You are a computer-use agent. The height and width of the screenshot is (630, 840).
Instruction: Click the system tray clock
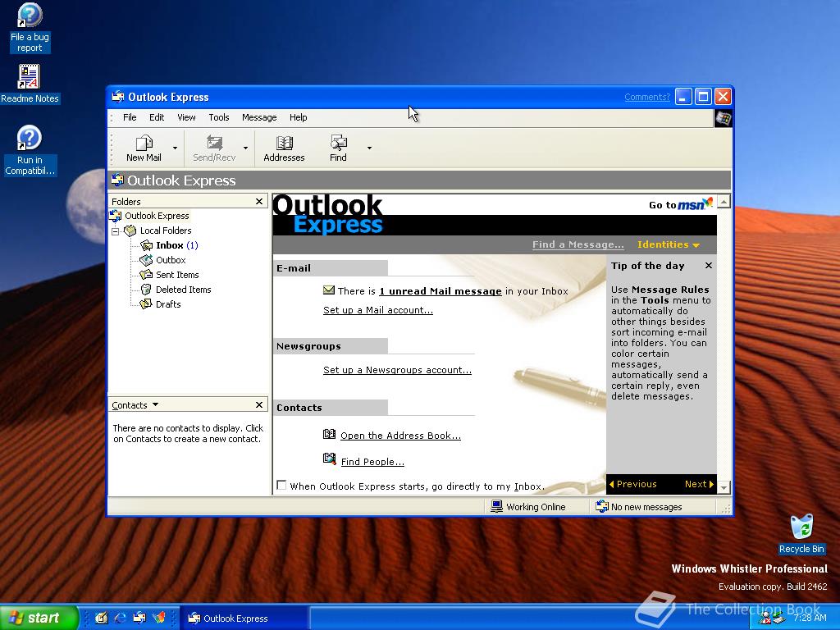(x=810, y=618)
